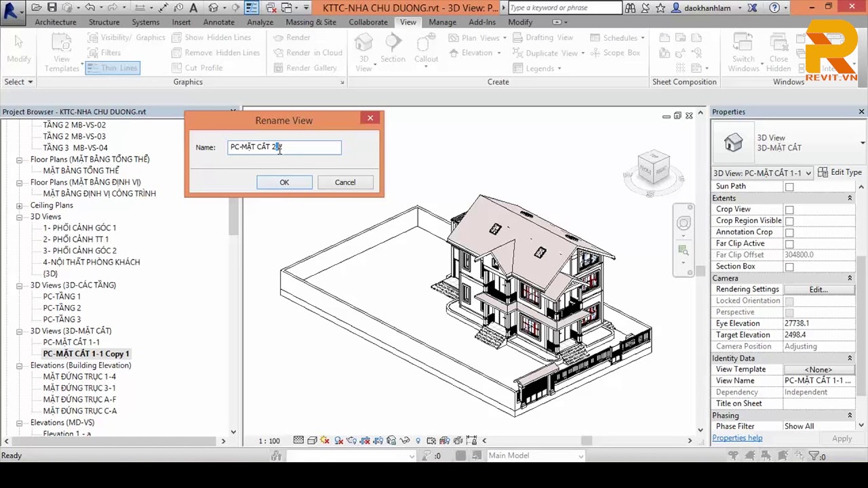
Task: Click the Close Hidden Windows quick access icon
Action: [271, 8]
